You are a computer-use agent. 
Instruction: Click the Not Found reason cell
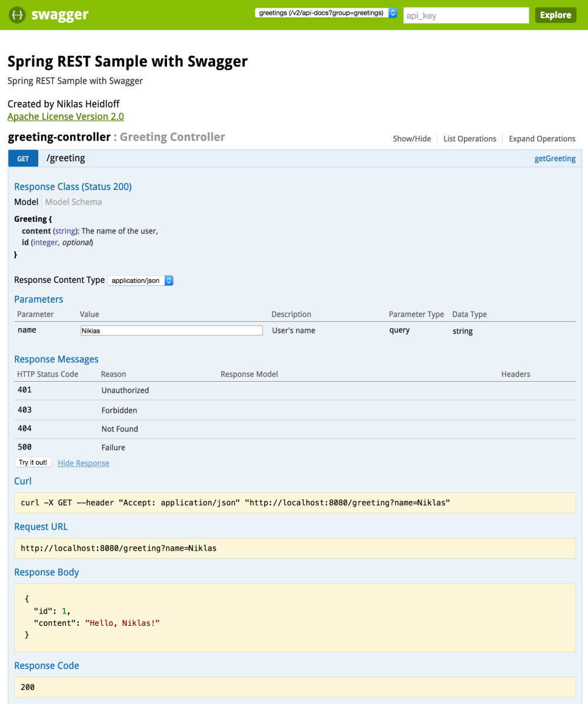tap(120, 429)
